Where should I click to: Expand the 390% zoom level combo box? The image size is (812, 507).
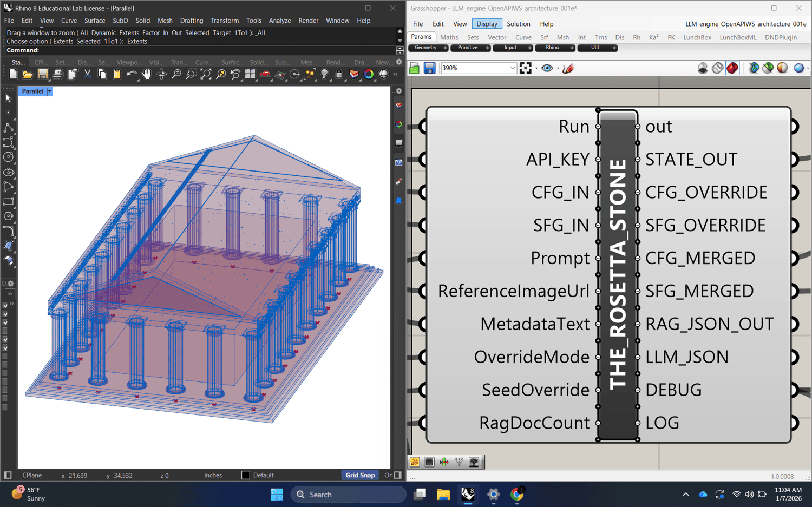pyautogui.click(x=512, y=68)
